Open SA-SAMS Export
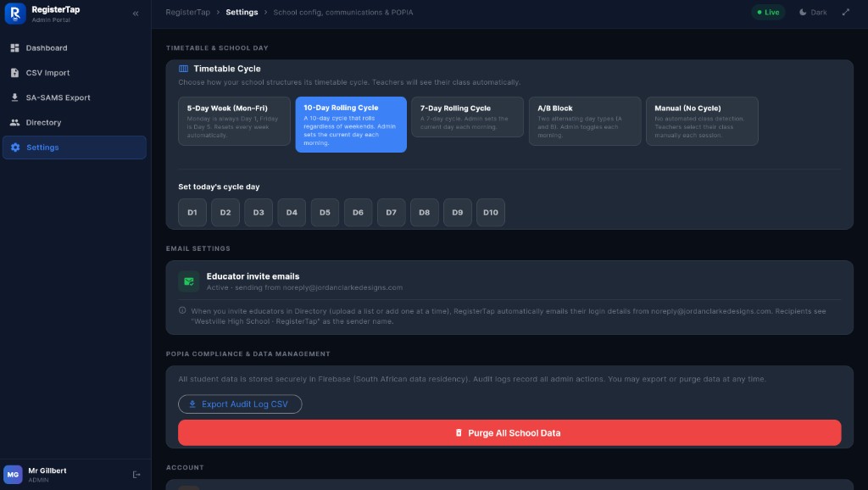 click(75, 97)
